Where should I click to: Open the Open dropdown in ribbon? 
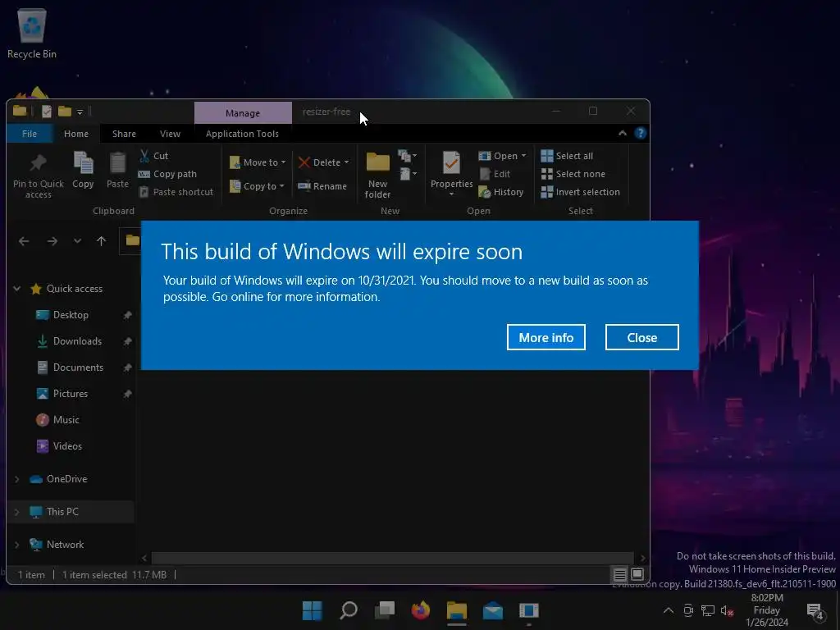[502, 156]
